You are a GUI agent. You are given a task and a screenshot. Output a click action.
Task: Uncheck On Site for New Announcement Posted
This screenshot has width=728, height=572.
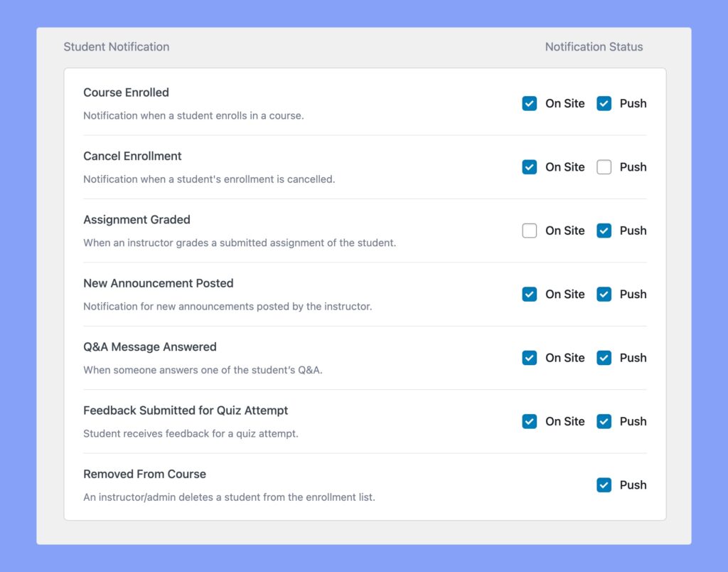click(x=530, y=294)
